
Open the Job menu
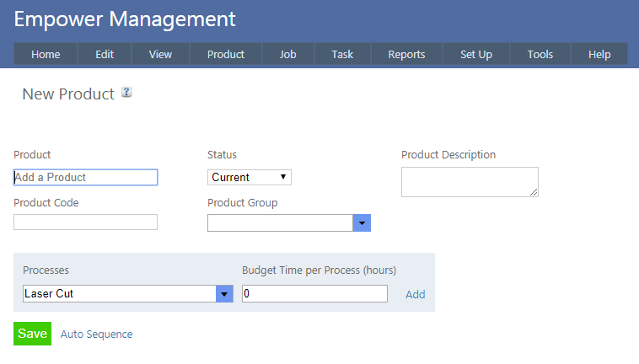[287, 54]
